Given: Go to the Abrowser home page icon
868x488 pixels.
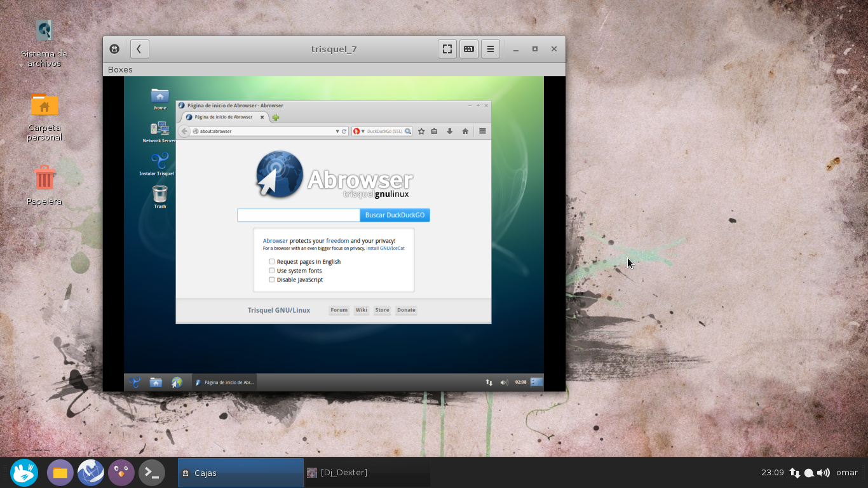Looking at the screenshot, I should tap(465, 132).
